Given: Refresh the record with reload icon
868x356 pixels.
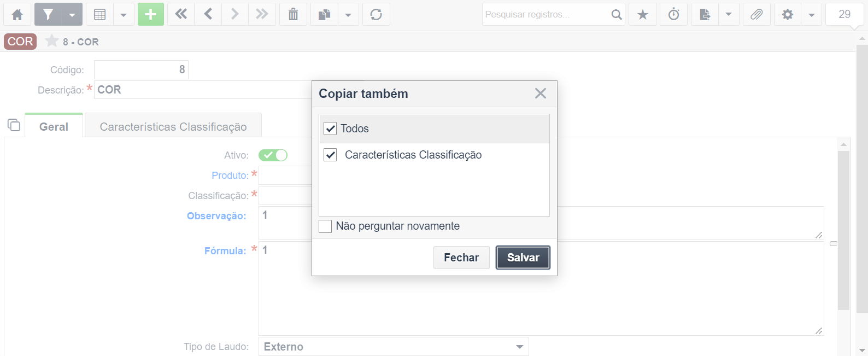Looking at the screenshot, I should click(376, 14).
